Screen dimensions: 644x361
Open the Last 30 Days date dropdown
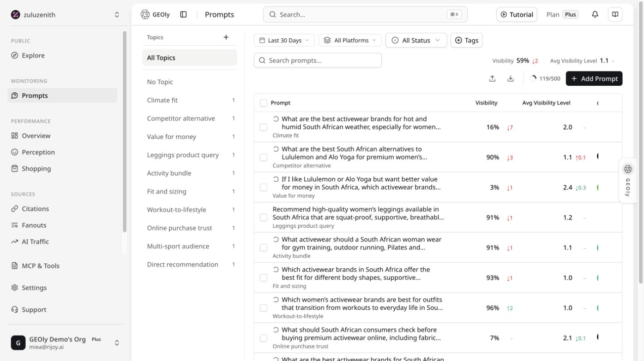284,40
